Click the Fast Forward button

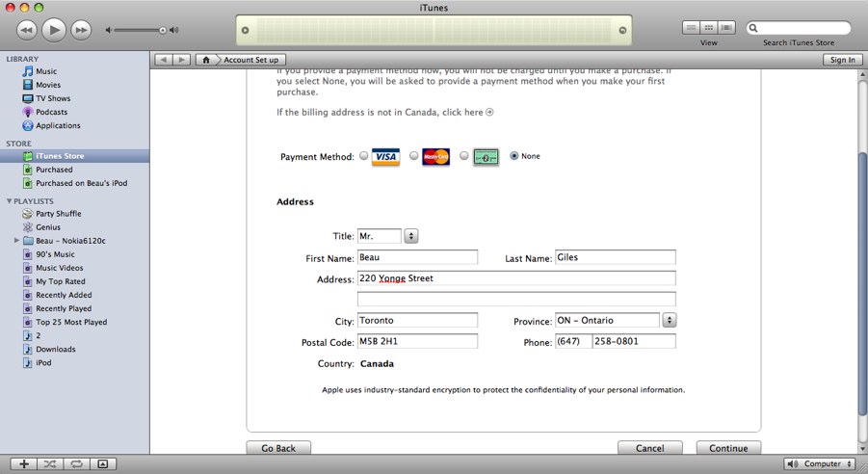click(x=81, y=30)
